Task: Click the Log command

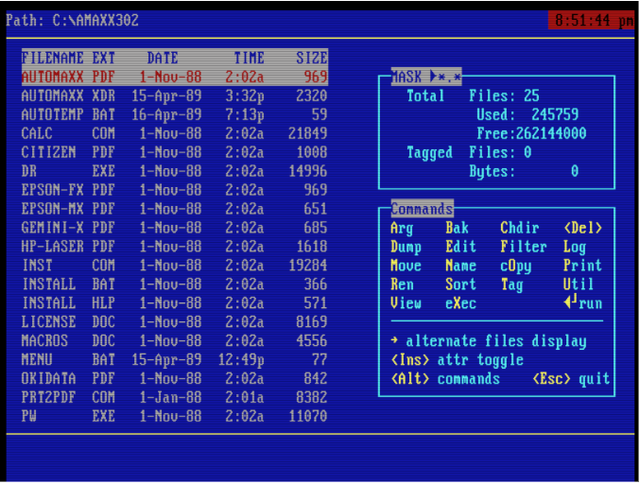Action: point(575,247)
